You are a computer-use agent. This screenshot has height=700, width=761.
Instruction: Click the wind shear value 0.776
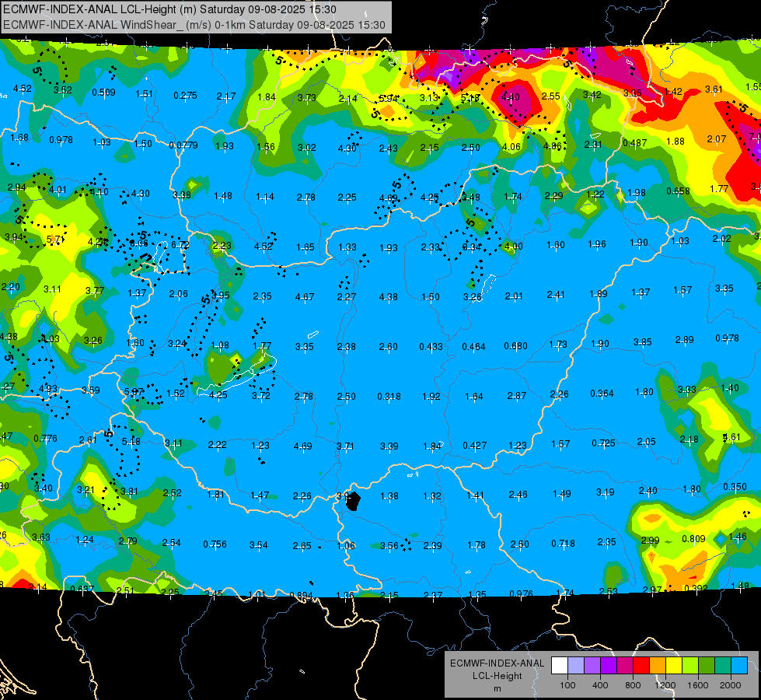point(45,438)
